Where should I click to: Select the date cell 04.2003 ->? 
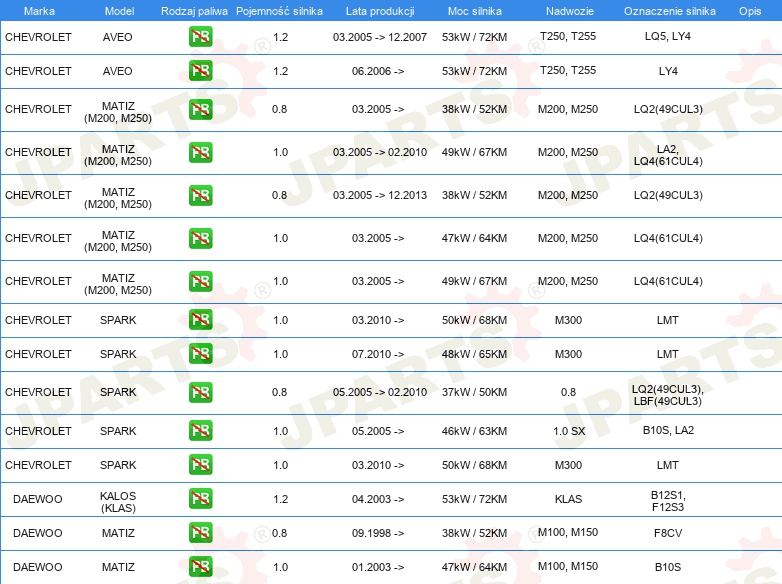pyautogui.click(x=378, y=499)
